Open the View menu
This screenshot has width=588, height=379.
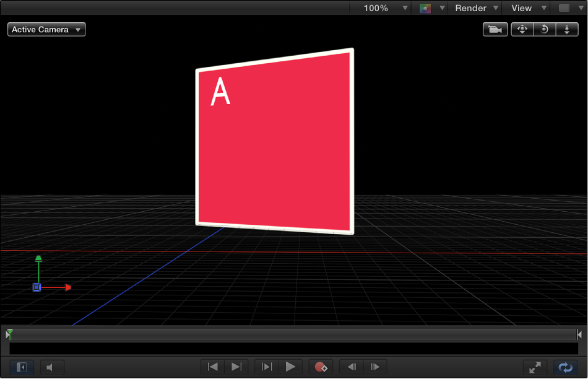[x=522, y=8]
